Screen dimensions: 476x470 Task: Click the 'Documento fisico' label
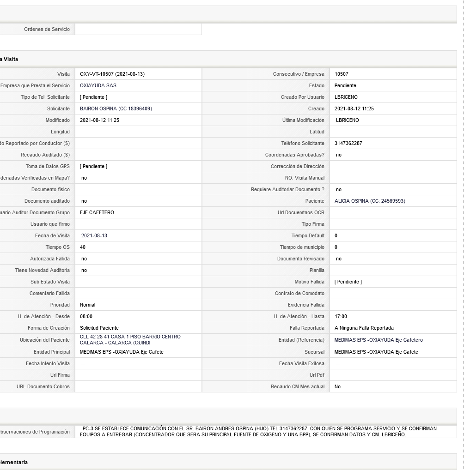(x=50, y=189)
